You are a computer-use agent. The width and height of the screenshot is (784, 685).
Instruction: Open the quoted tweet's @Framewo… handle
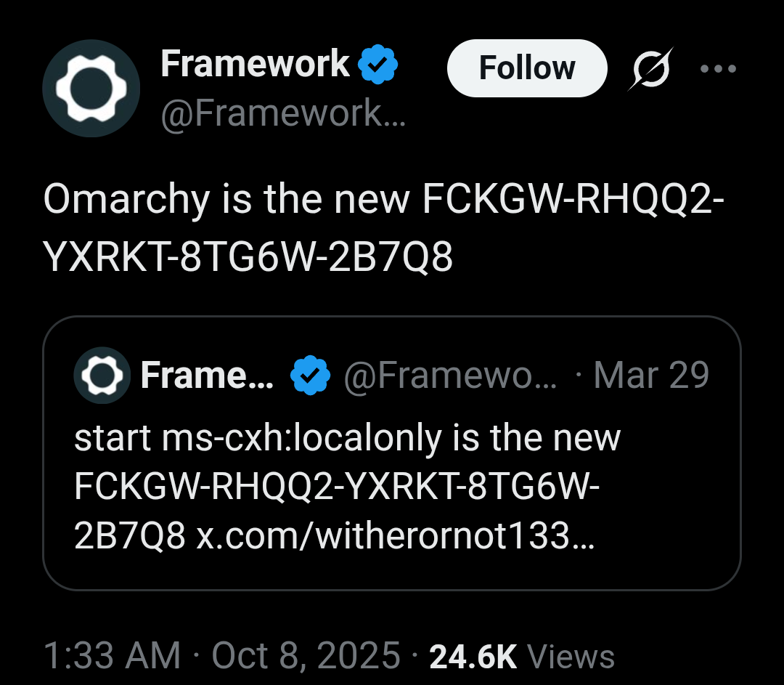tap(450, 376)
